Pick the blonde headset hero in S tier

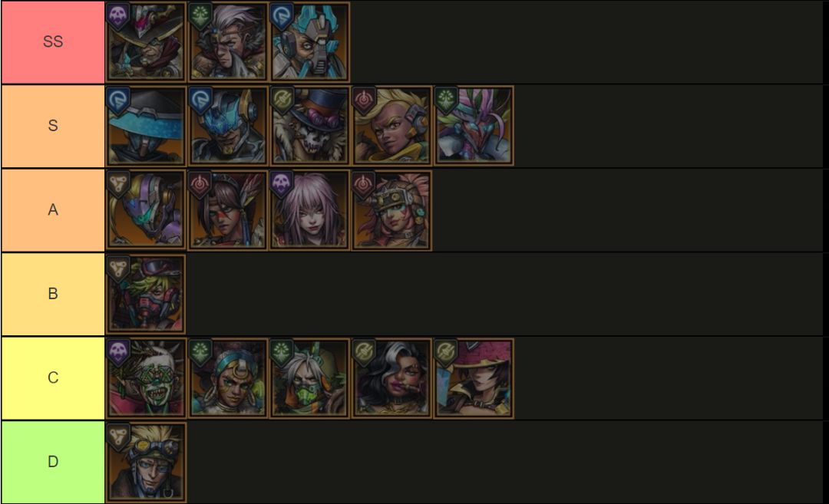[x=391, y=126]
